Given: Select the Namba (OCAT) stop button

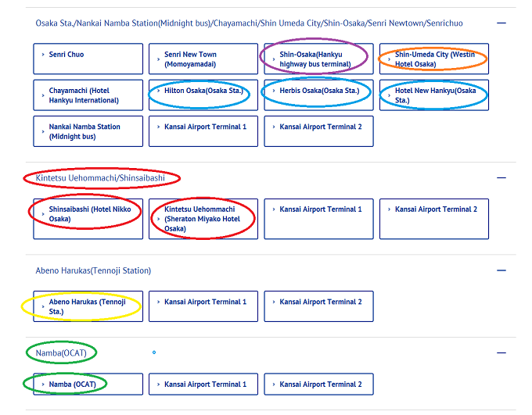Looking at the screenshot, I should [88, 385].
